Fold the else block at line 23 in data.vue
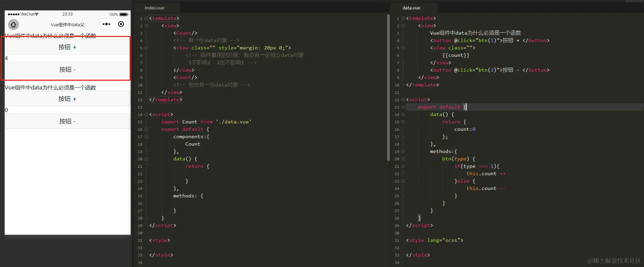The height and width of the screenshot is (267, 644). pyautogui.click(x=403, y=181)
